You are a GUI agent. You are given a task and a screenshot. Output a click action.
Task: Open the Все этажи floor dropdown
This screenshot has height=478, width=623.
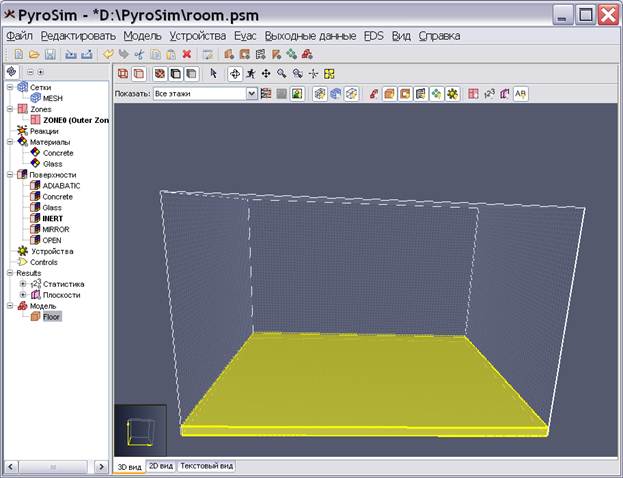[x=205, y=94]
